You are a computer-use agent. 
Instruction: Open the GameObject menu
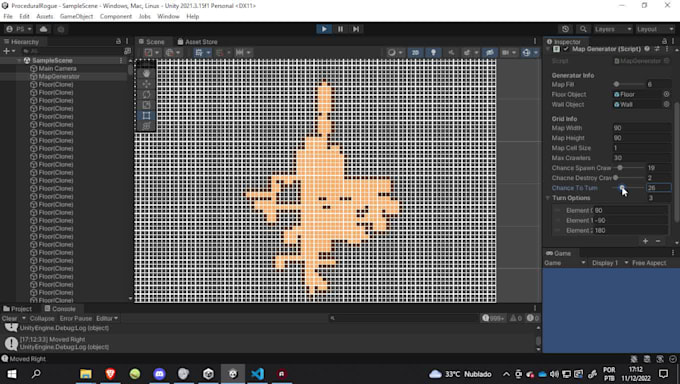tap(76, 16)
